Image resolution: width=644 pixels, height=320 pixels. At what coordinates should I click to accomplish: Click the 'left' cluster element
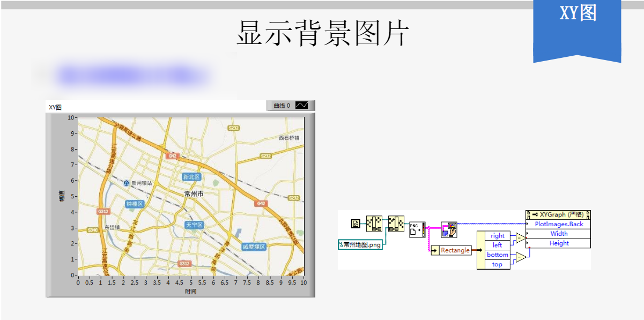click(498, 245)
